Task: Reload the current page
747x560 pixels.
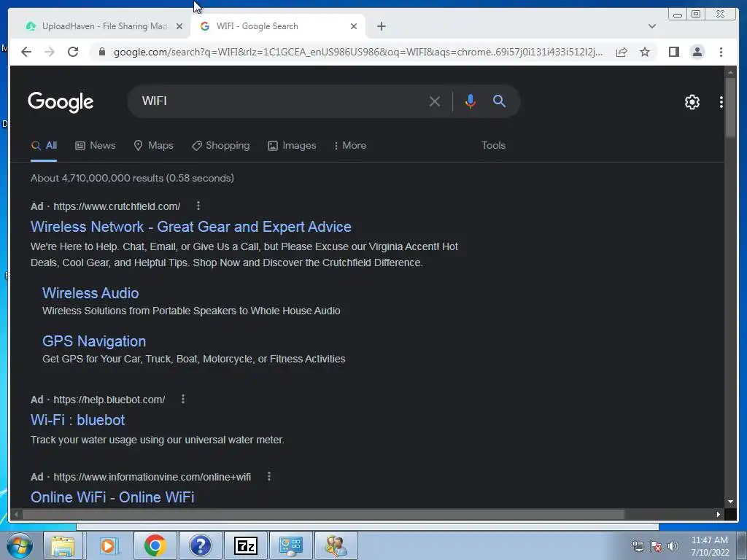Action: coord(73,52)
